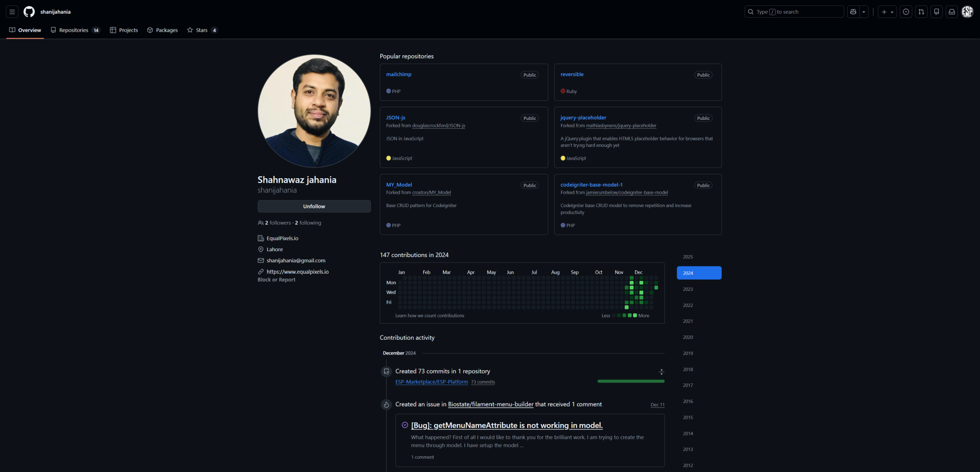Click the commit push icon beside contribution activity
Image resolution: width=980 pixels, height=472 pixels.
point(386,371)
